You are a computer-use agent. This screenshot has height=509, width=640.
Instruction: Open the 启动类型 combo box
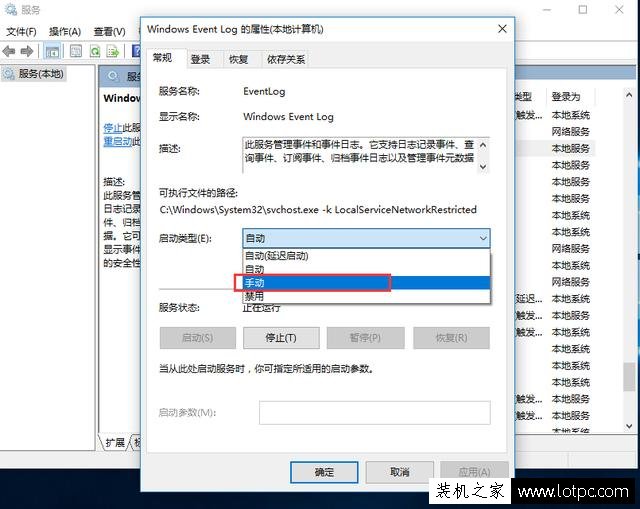click(x=366, y=238)
